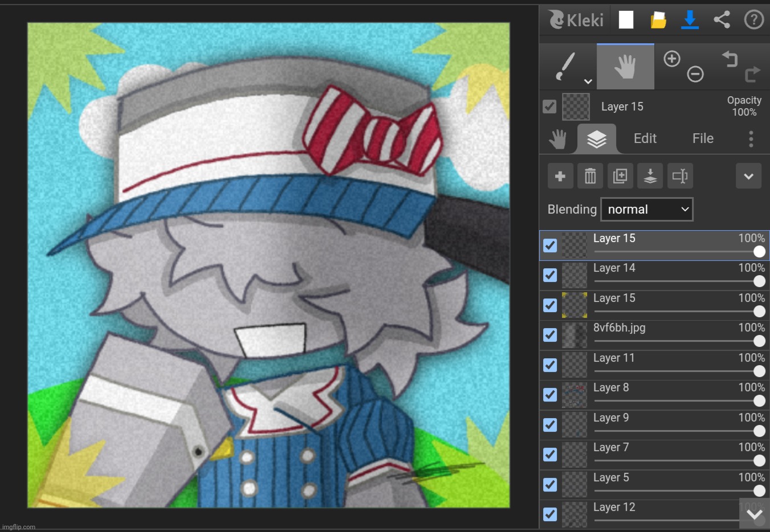This screenshot has width=770, height=532.
Task: Delete the selected layer
Action: (590, 177)
